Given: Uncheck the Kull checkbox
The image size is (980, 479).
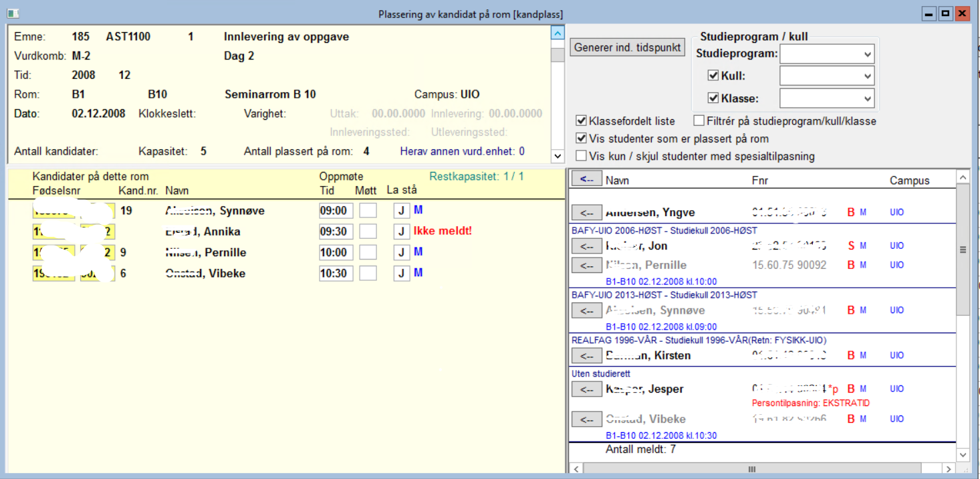Looking at the screenshot, I should coord(713,76).
